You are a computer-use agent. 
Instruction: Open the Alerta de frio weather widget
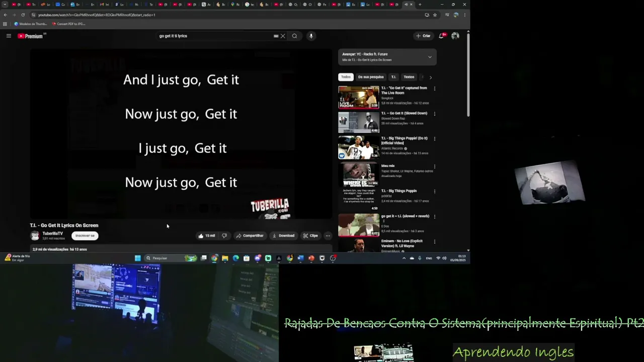17,258
